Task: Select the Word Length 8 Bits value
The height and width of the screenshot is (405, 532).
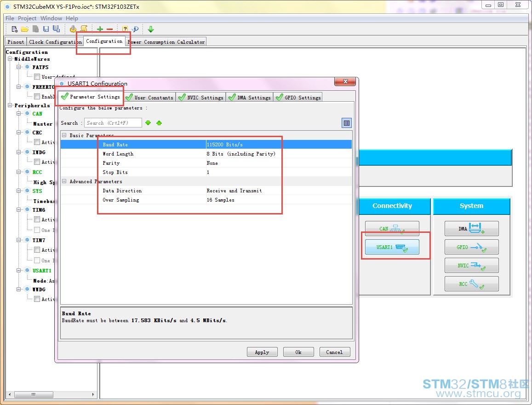Action: click(241, 154)
